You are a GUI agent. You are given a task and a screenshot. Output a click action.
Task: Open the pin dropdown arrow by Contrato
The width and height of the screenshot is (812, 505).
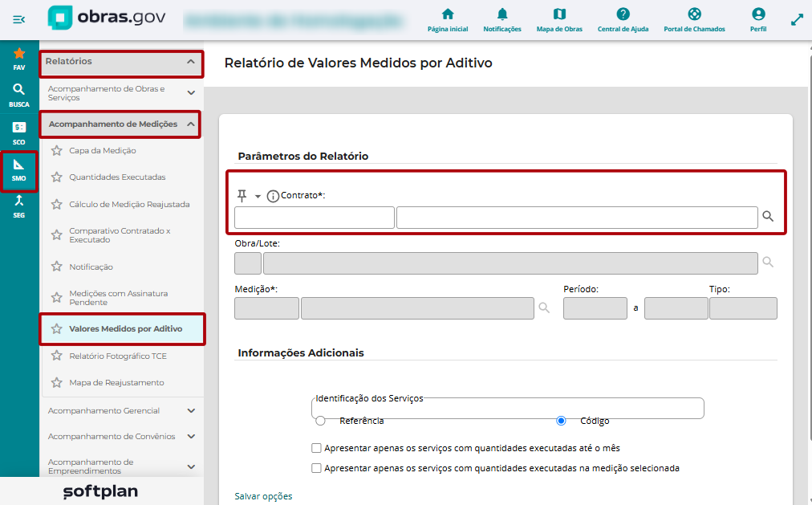tap(258, 197)
